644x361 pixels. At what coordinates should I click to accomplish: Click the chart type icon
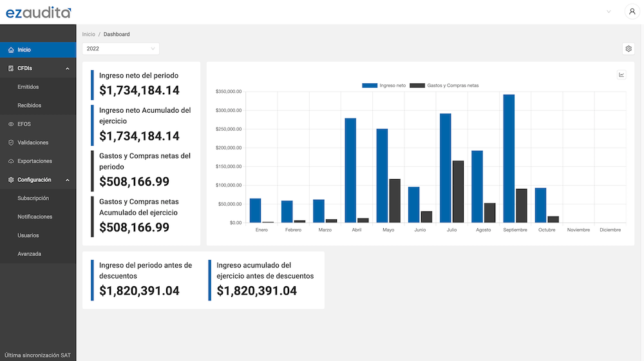click(x=621, y=75)
